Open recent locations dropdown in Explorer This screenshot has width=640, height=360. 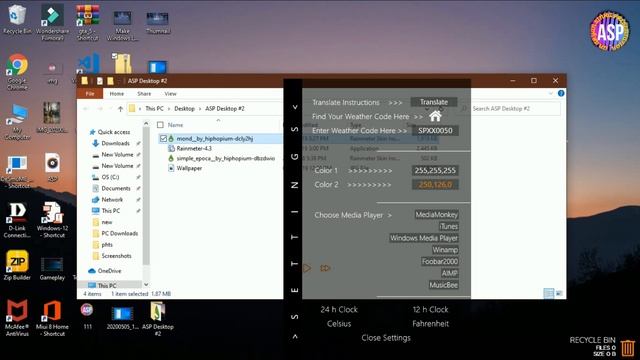point(110,109)
